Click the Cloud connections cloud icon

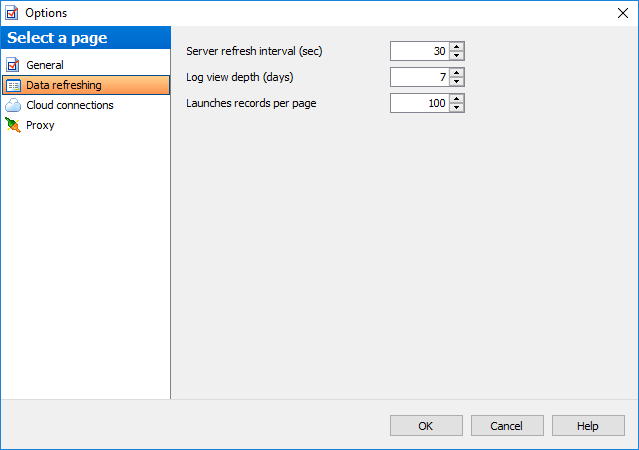tap(14, 105)
